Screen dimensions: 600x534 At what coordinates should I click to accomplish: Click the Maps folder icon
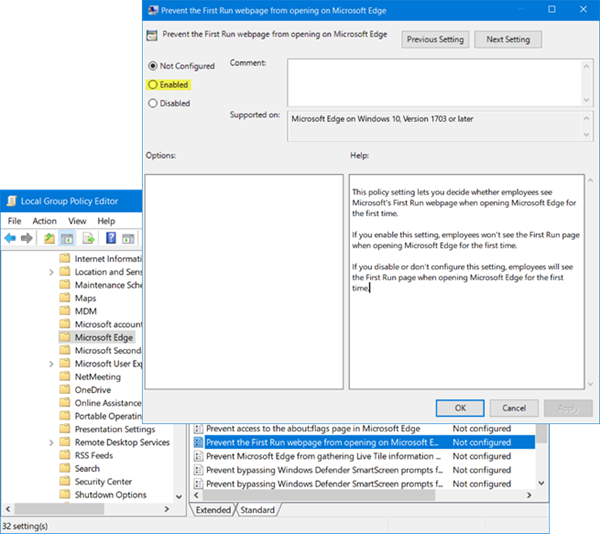(x=65, y=298)
